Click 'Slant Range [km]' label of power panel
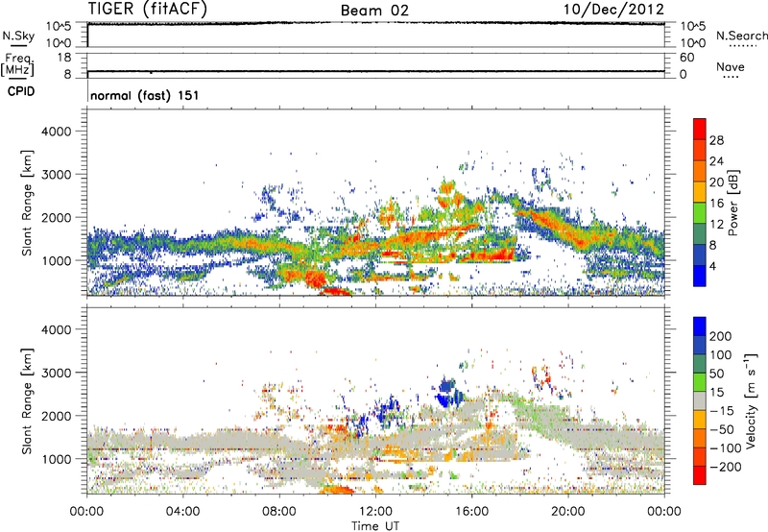This screenshot has height=532, width=768. tap(27, 203)
